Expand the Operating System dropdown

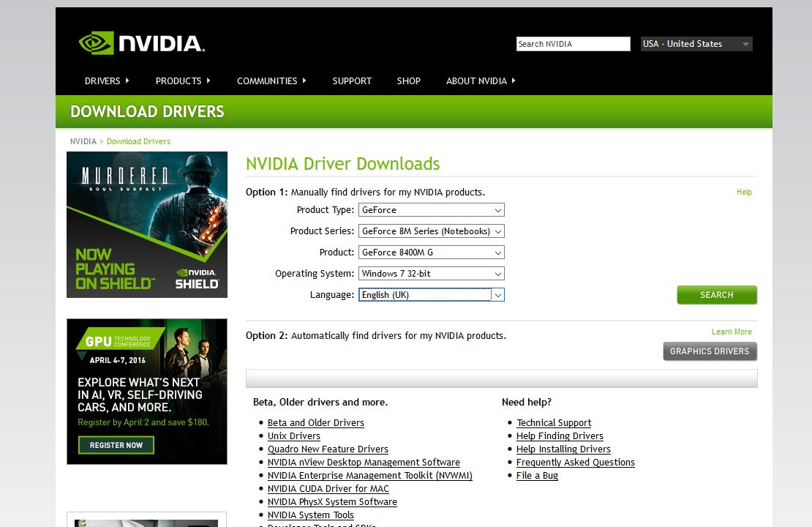432,274
